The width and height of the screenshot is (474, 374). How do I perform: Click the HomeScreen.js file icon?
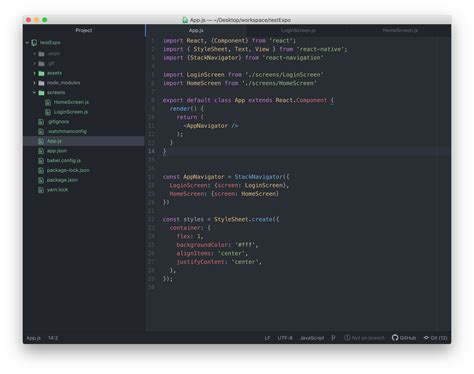point(48,102)
